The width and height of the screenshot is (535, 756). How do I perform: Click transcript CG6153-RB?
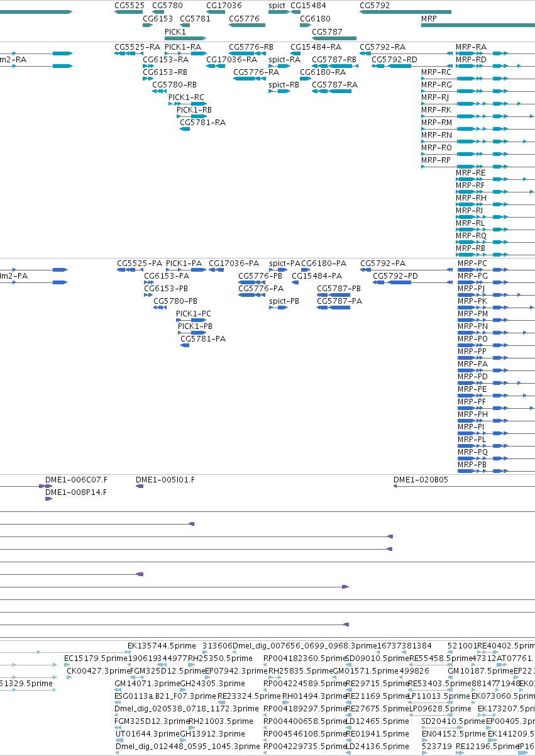(x=165, y=72)
